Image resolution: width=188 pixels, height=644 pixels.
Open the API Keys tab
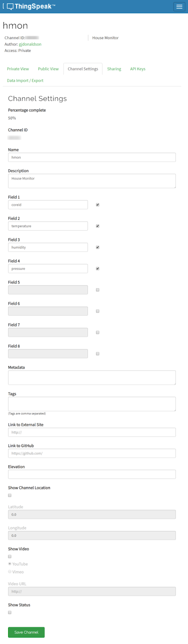(x=138, y=69)
